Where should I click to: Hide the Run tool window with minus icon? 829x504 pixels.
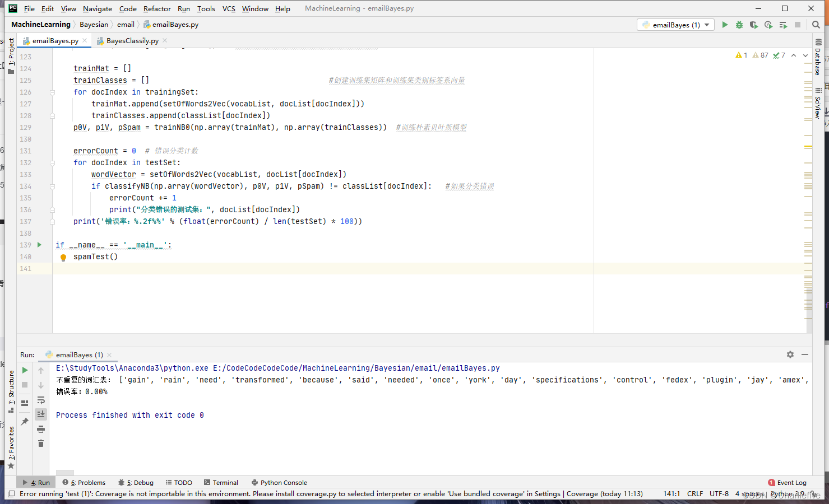point(805,354)
